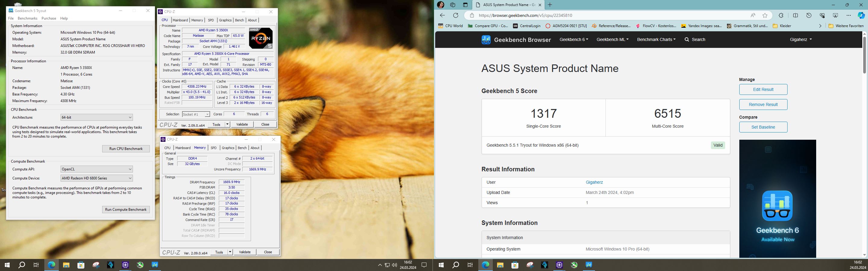
Task: Open Edge workspaces icon
Action: [x=452, y=5]
